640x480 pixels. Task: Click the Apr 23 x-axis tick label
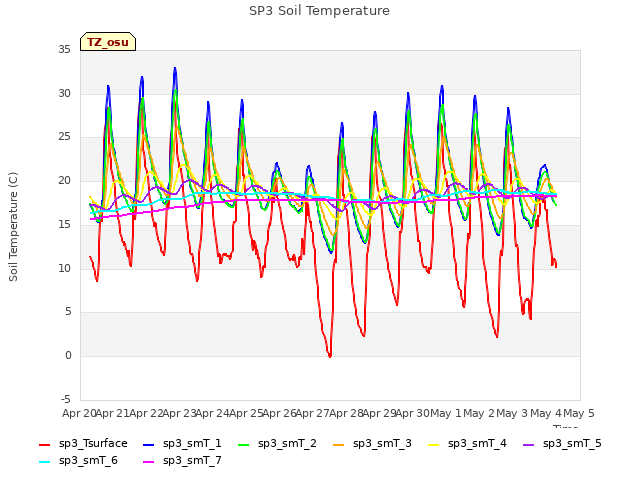180,413
